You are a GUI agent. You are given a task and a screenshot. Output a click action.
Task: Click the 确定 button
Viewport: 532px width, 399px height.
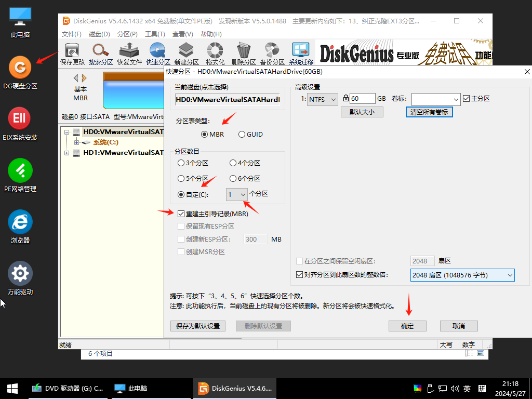pyautogui.click(x=407, y=326)
